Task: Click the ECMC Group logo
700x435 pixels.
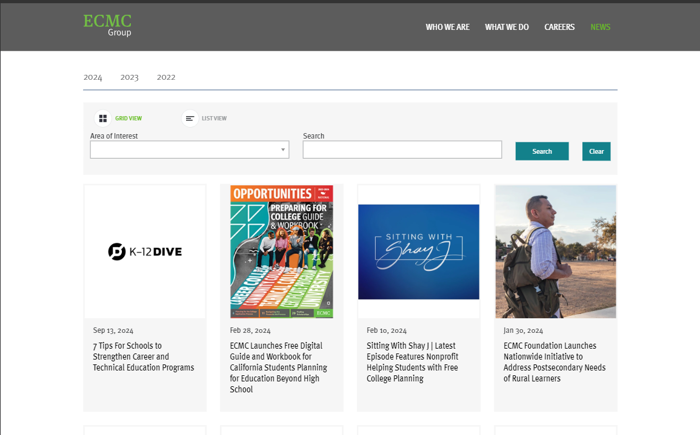Action: click(107, 25)
